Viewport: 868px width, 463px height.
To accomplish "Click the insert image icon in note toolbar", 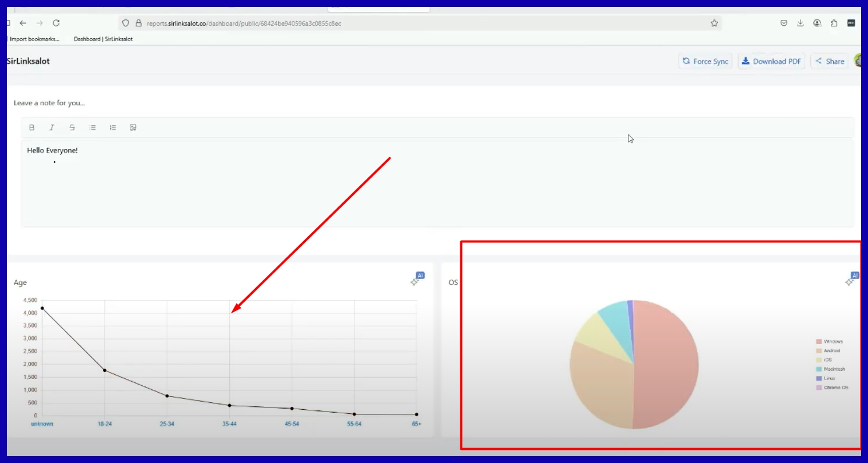I will [133, 127].
